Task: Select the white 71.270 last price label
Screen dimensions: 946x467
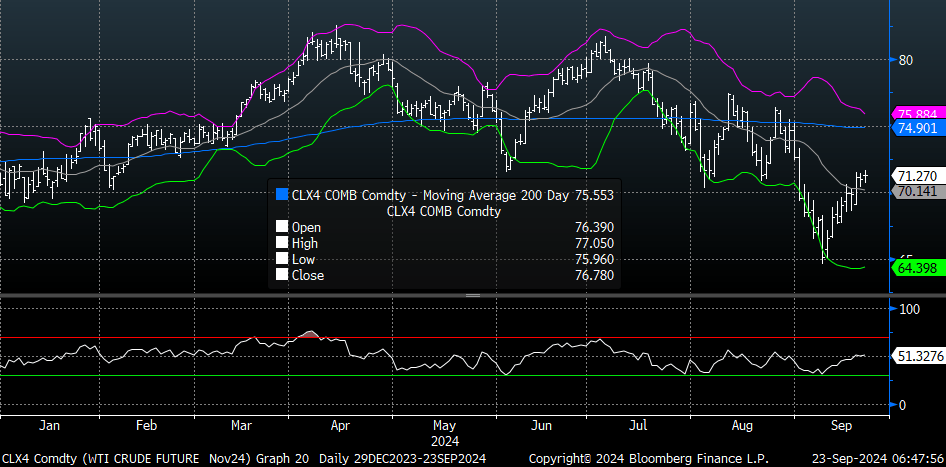Action: pyautogui.click(x=918, y=176)
